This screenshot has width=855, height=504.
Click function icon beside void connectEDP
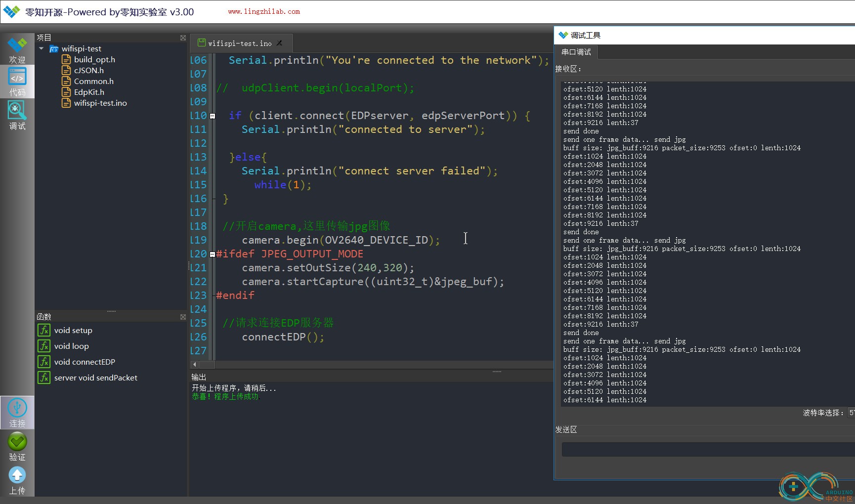click(x=44, y=362)
